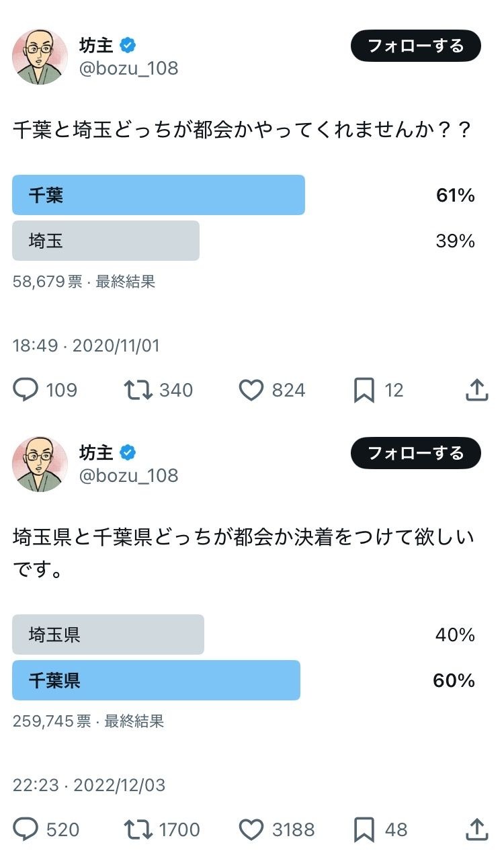
Task: Click the 千葉県 60% poll bar
Action: tap(156, 680)
